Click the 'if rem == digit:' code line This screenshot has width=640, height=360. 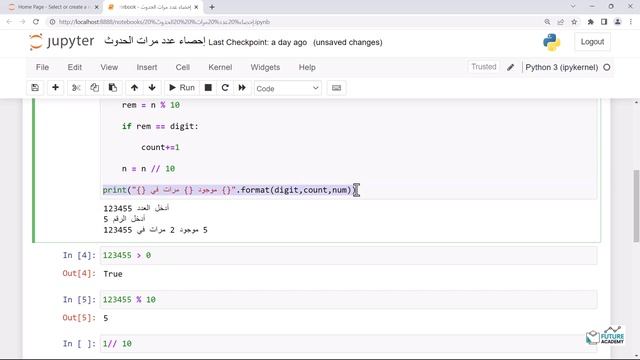click(160, 126)
